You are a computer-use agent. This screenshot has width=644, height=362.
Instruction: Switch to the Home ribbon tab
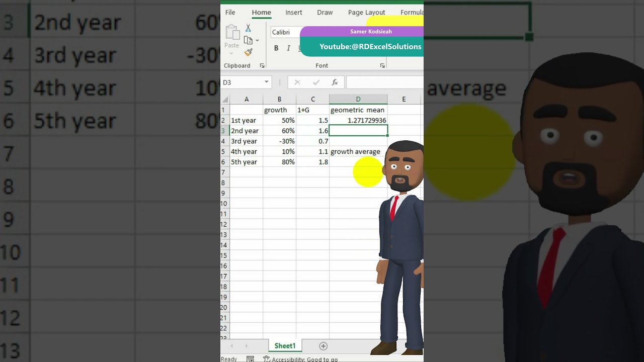[262, 13]
